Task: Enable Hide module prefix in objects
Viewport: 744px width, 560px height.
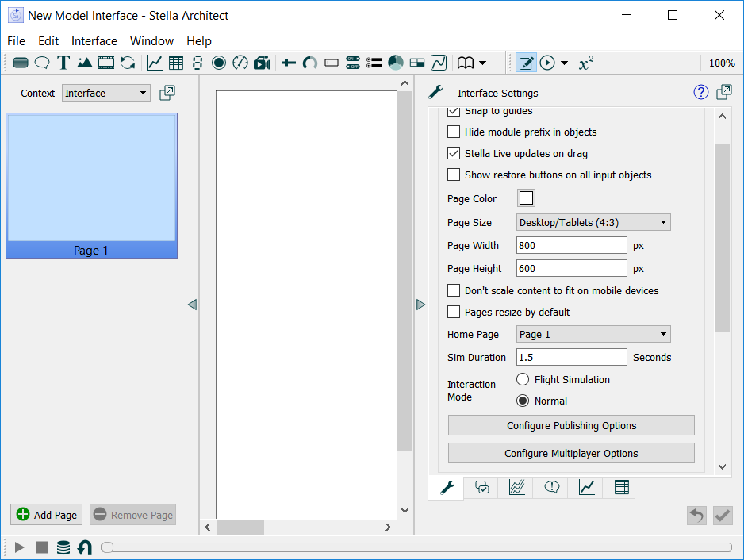Action: coord(454,132)
